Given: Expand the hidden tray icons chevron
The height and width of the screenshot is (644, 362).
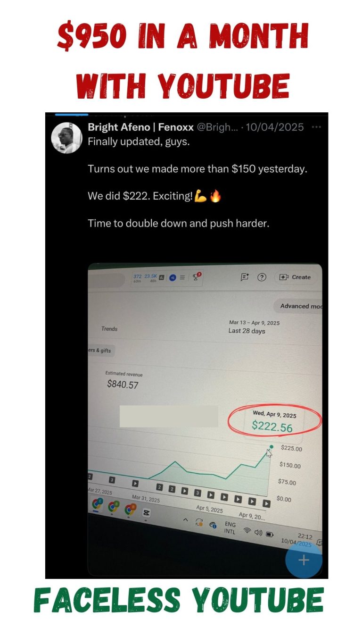Looking at the screenshot, I should [186, 520].
